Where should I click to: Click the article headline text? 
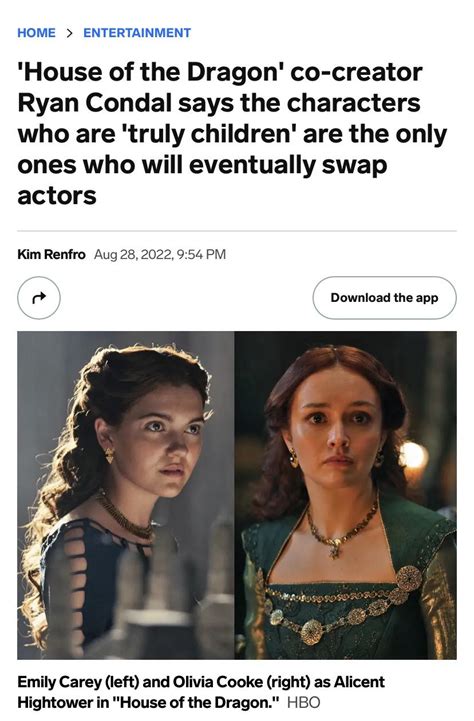[x=232, y=134]
